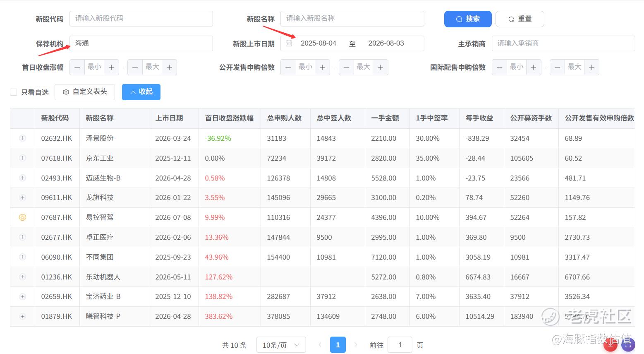Open the 10条/页 page size dropdown
The image size is (644, 354).
click(281, 345)
